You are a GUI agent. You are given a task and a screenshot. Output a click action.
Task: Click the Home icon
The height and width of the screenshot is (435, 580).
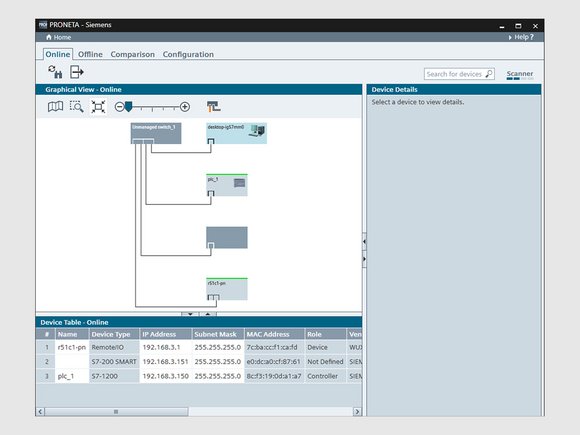49,37
